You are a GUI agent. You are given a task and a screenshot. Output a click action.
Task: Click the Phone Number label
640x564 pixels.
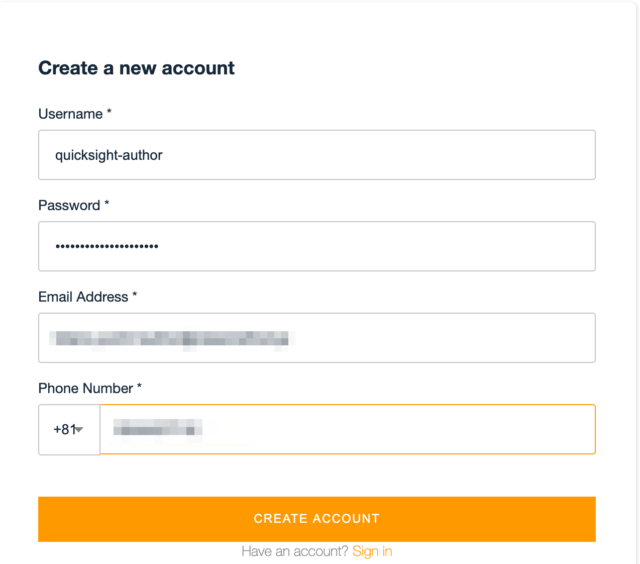coord(86,388)
